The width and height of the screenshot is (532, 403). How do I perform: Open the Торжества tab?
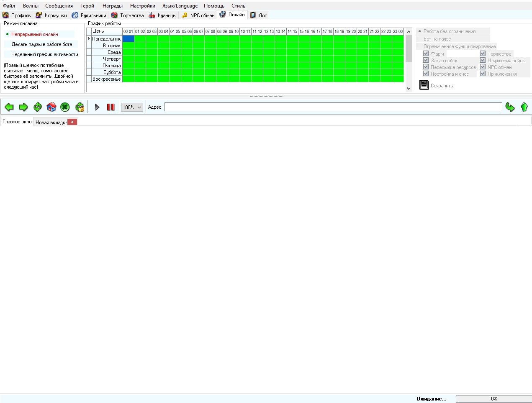(x=128, y=15)
